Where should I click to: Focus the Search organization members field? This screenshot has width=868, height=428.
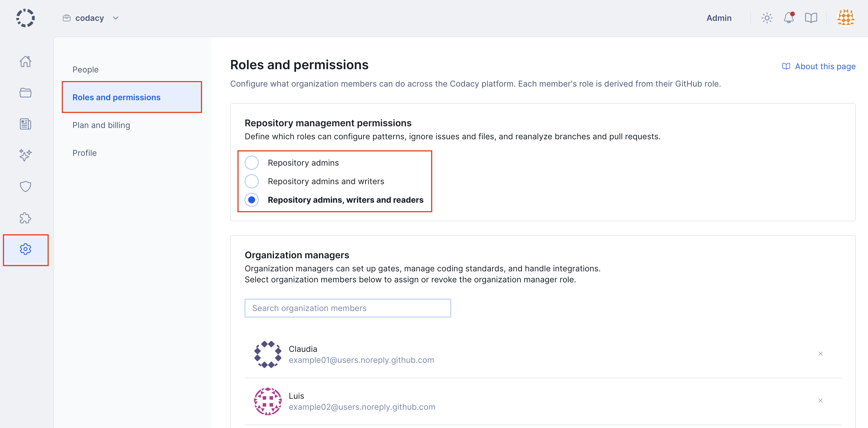click(347, 308)
